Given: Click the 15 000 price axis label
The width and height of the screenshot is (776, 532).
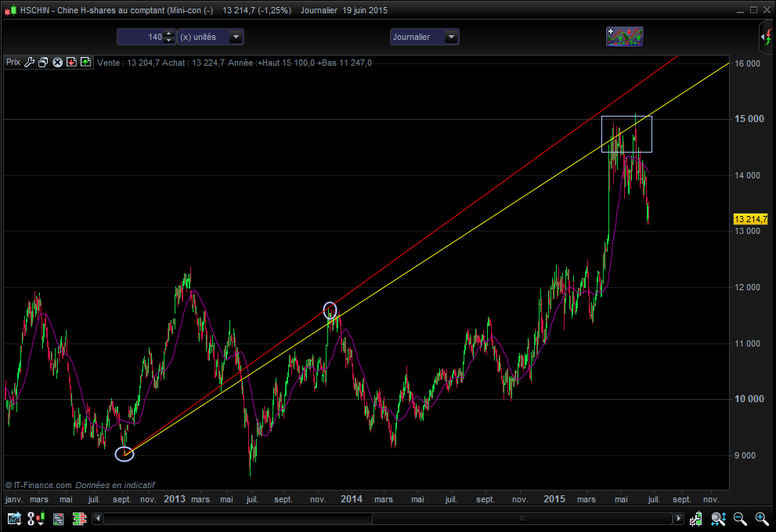Looking at the screenshot, I should point(749,119).
